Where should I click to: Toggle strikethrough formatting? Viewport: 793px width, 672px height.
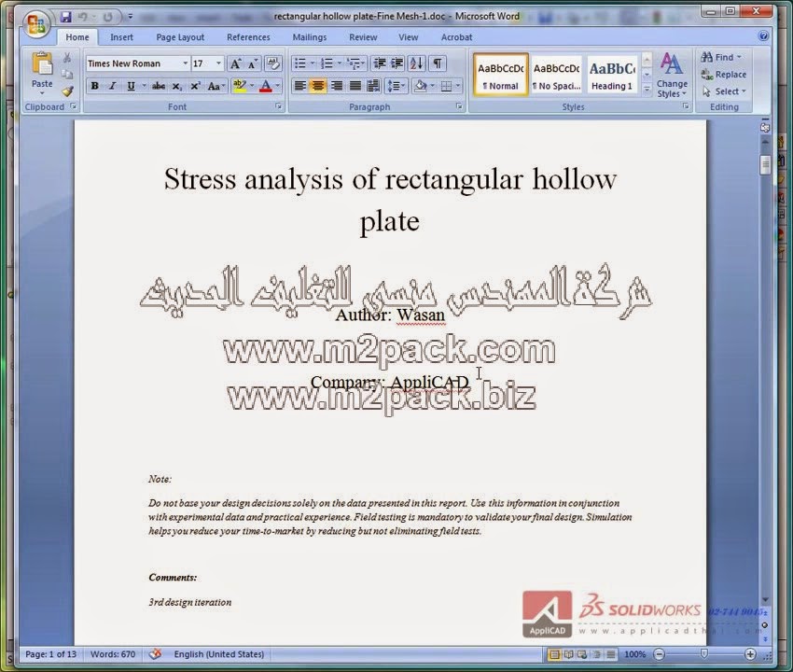coord(159,86)
